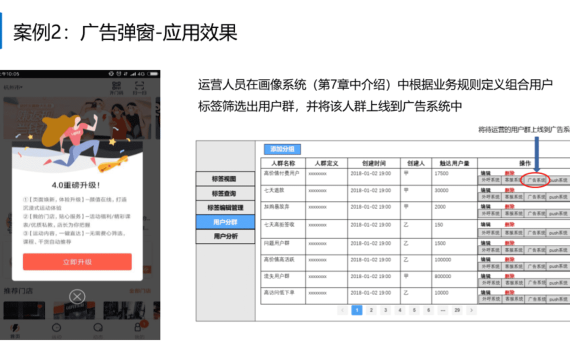Select the 高访问低下单 cell
Viewport: 570px width, 360px height.
point(283,296)
